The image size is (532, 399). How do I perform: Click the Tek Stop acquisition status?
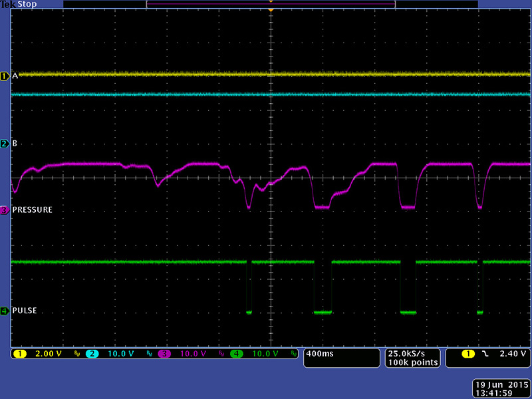tap(17, 4)
